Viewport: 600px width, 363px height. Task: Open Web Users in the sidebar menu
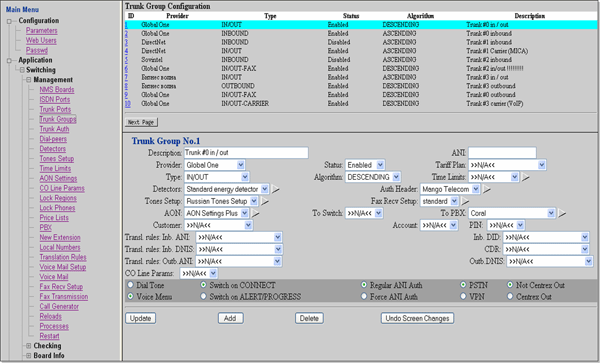pos(41,41)
